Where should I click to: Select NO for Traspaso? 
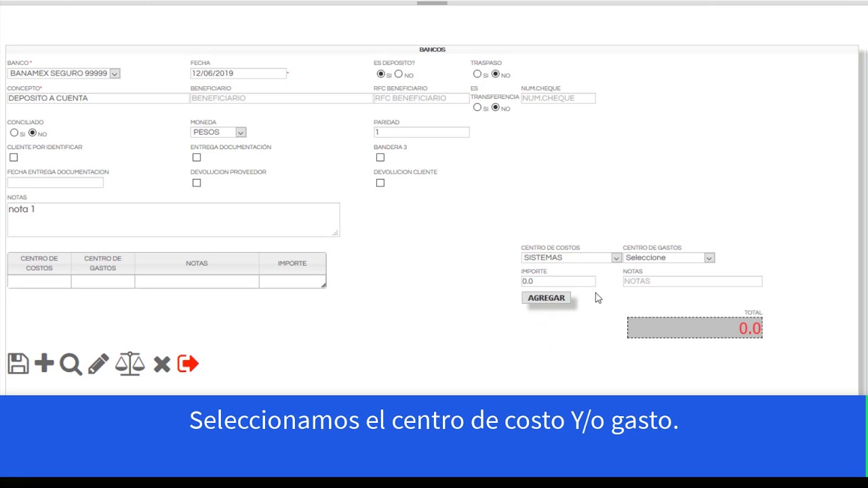pos(496,74)
